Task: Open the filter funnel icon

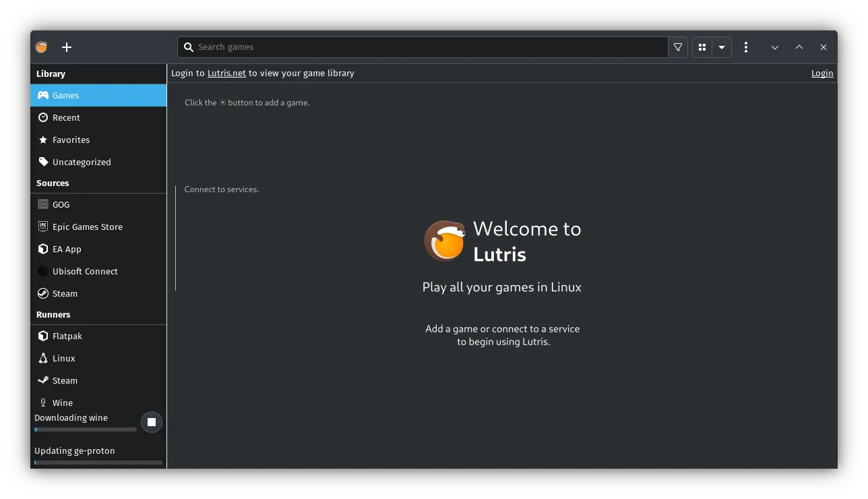Action: pyautogui.click(x=678, y=47)
